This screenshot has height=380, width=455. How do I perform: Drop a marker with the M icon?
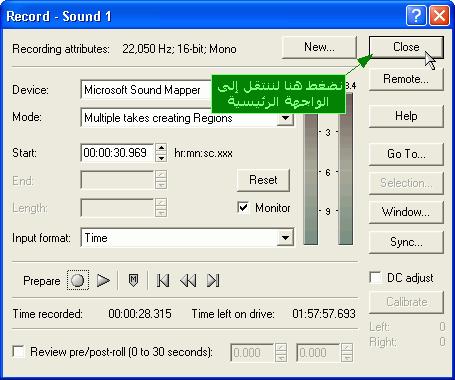pos(133,280)
